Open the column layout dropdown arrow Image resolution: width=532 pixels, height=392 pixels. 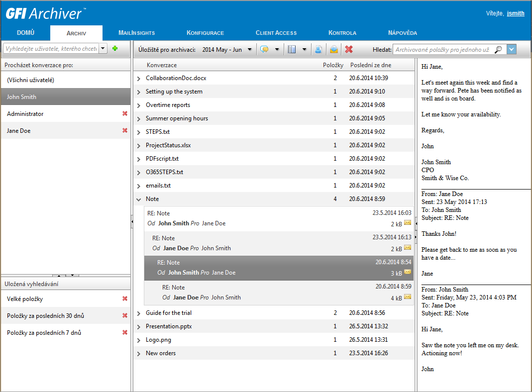click(x=305, y=50)
